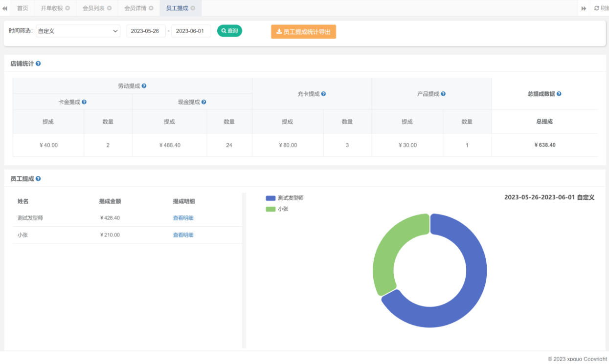
Task: Show help for 卡金提成
Action: pos(84,102)
